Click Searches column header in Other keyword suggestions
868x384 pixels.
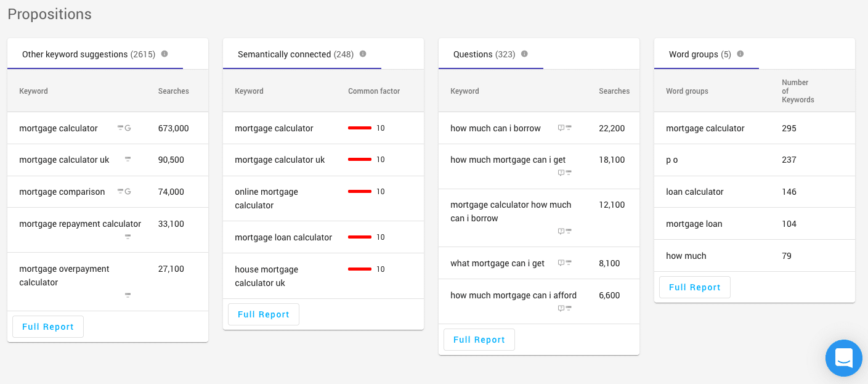click(174, 91)
